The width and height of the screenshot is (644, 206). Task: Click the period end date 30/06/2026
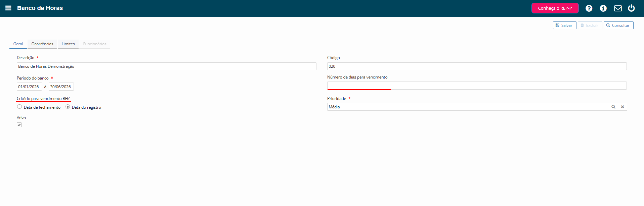click(x=61, y=87)
